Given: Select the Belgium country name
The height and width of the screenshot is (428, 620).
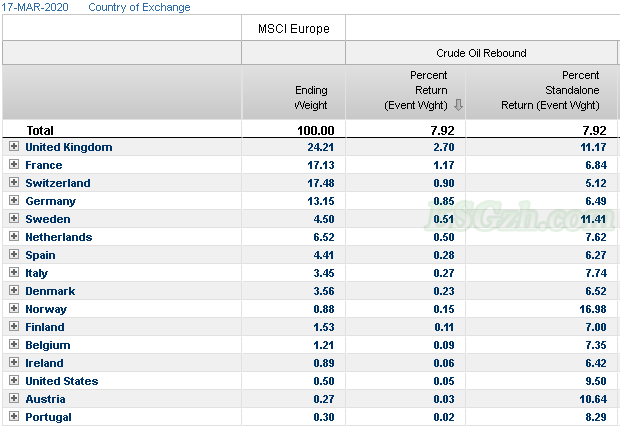Looking at the screenshot, I should [48, 345].
